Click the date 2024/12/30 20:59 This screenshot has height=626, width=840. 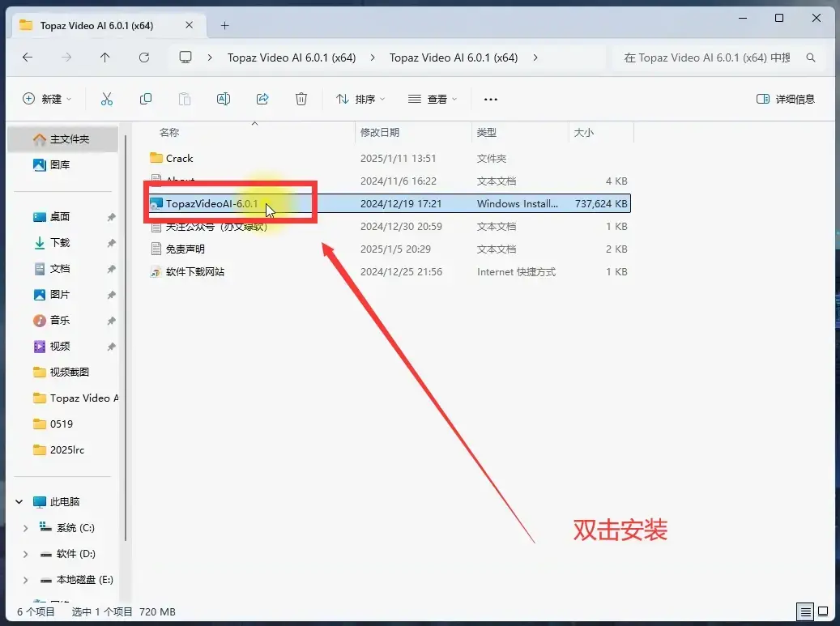tap(401, 227)
